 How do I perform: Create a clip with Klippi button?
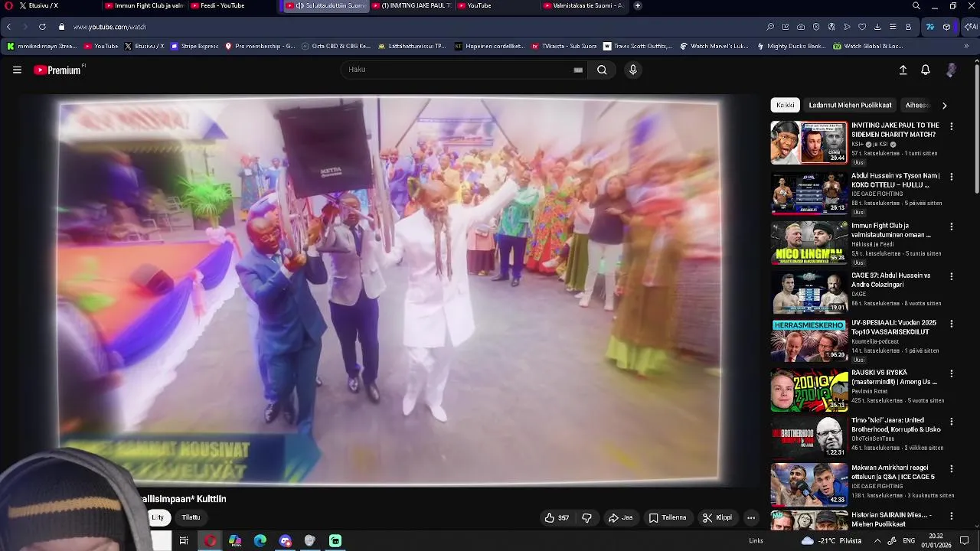717,518
